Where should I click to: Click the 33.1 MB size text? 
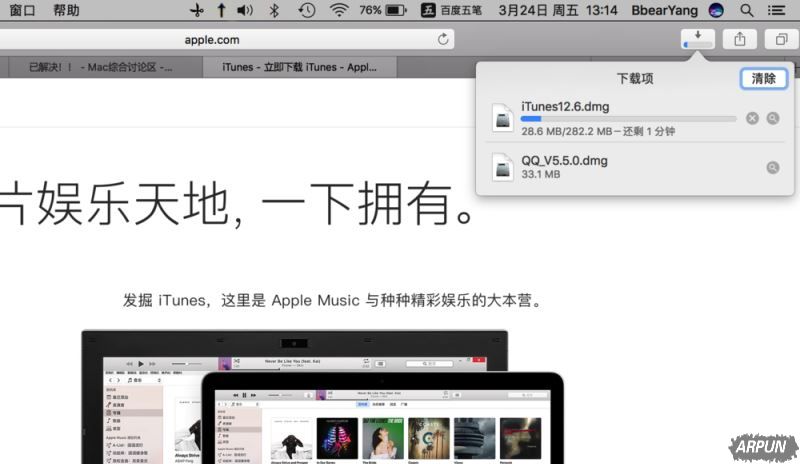[540, 174]
